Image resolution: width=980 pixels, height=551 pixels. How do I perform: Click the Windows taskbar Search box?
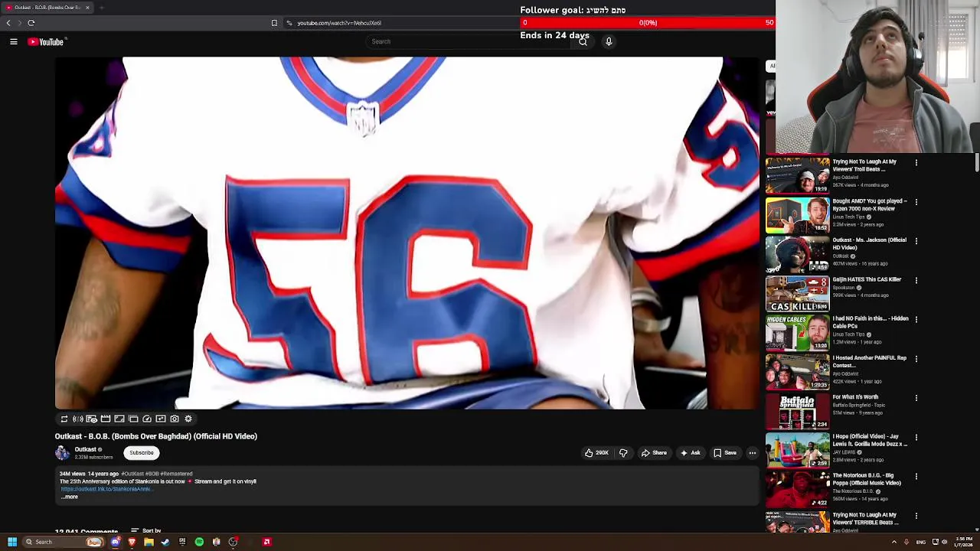[64, 542]
